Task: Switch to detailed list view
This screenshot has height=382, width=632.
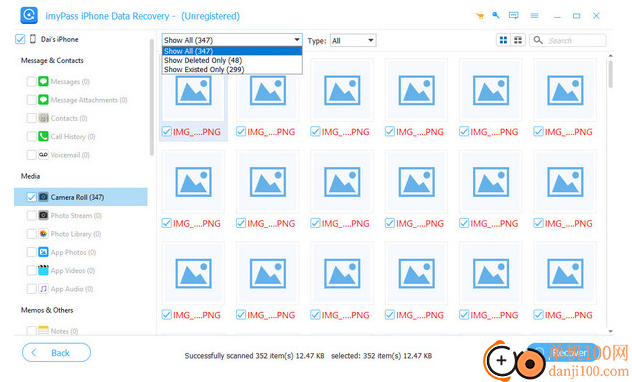Action: pyautogui.click(x=518, y=40)
